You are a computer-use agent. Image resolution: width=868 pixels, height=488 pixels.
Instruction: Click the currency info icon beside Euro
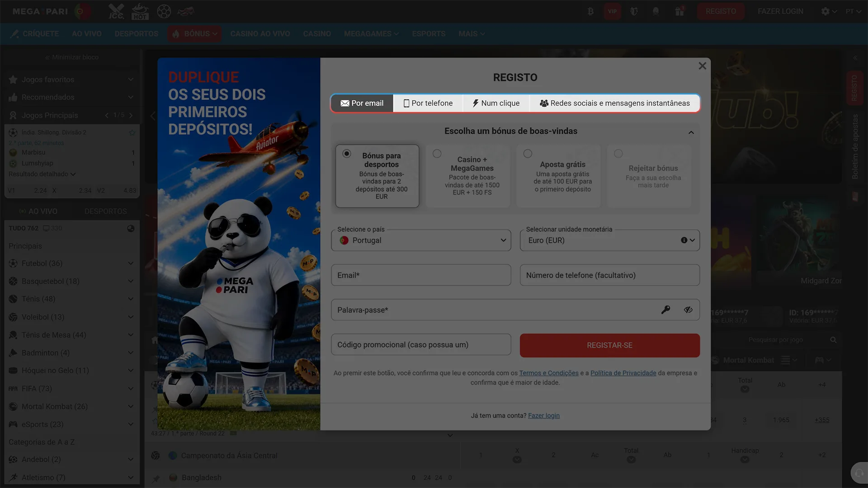coord(684,240)
